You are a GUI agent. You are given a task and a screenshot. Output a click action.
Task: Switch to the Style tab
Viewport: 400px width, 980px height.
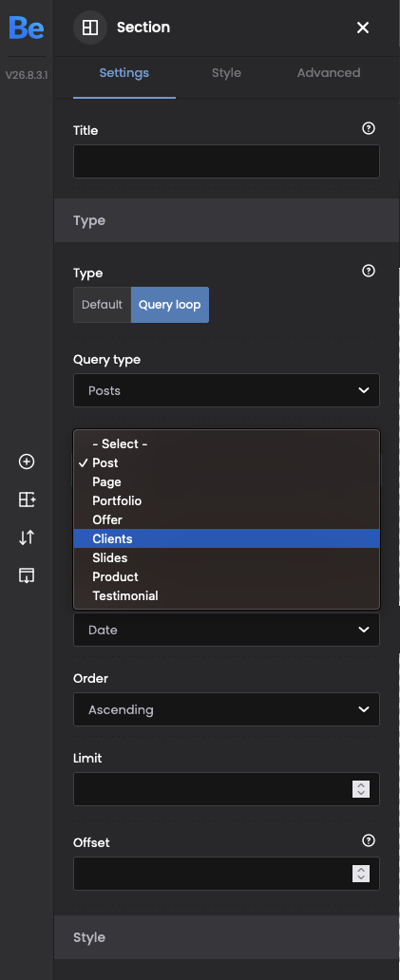click(226, 73)
